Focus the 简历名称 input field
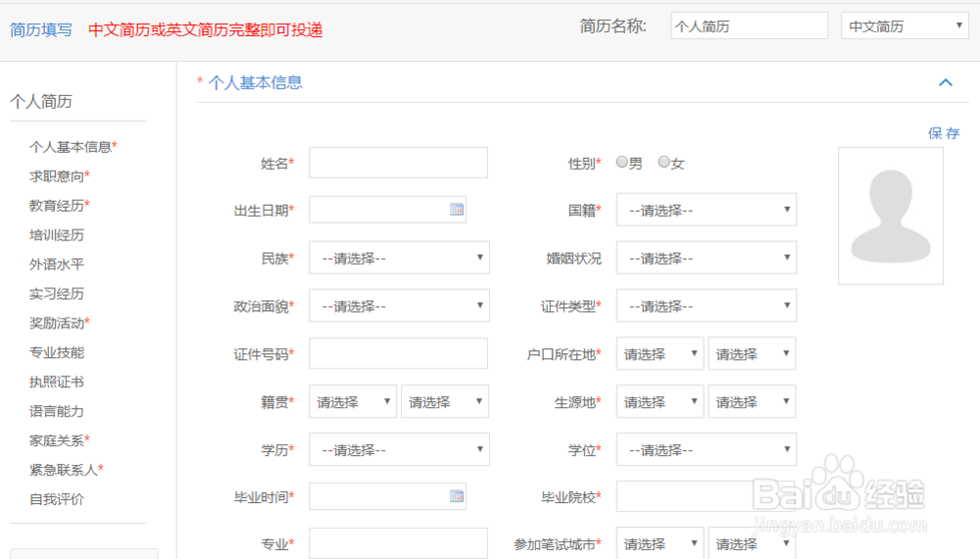This screenshot has width=980, height=559. pyautogui.click(x=750, y=26)
